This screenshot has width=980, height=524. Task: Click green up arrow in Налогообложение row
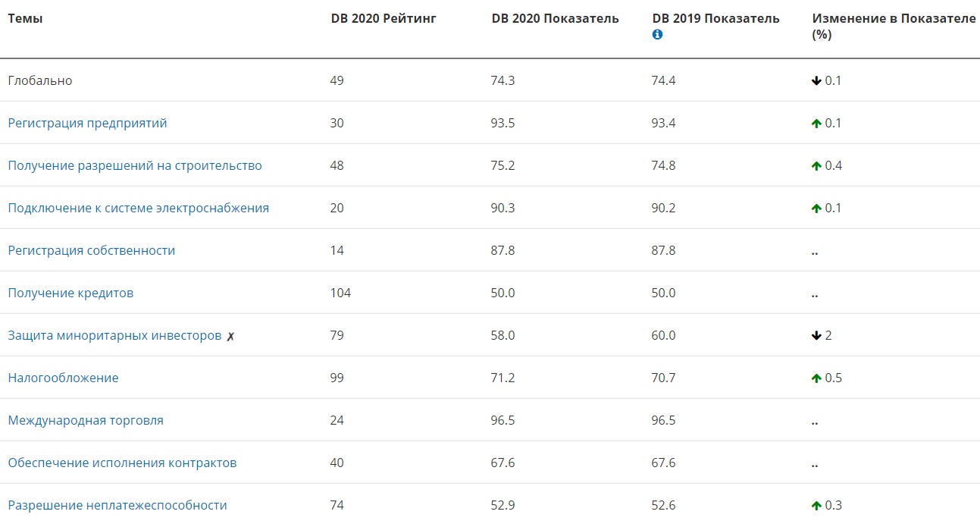click(816, 378)
